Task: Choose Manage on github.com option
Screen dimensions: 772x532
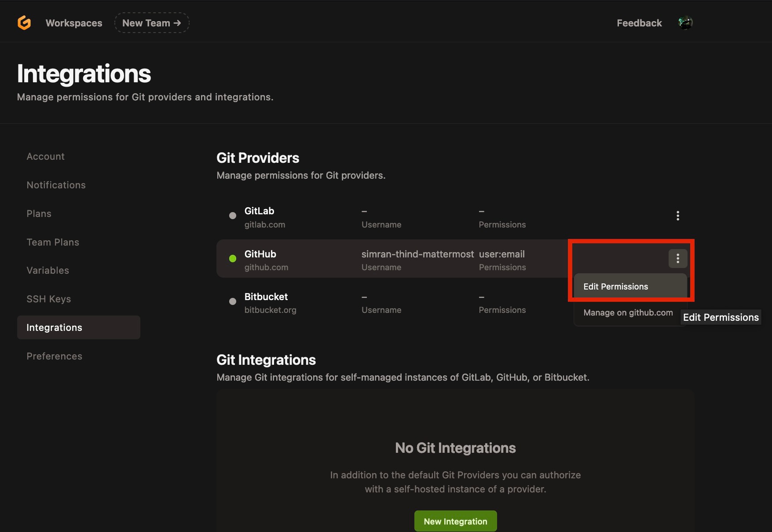Action: (628, 312)
